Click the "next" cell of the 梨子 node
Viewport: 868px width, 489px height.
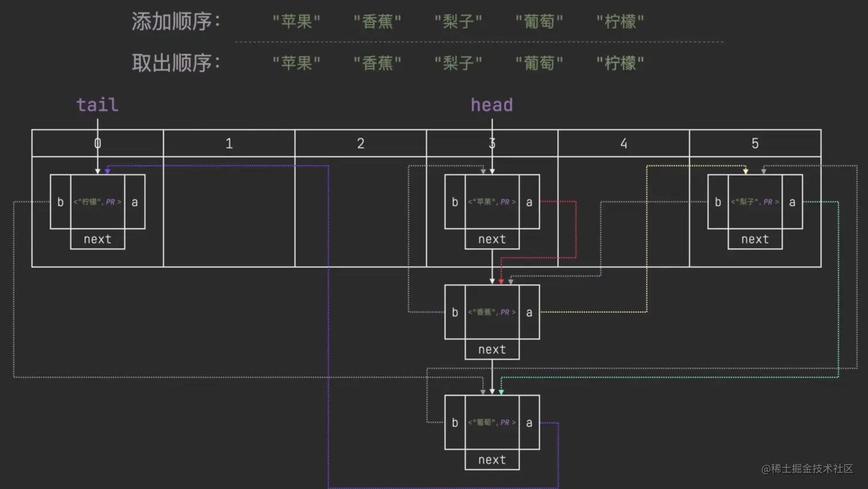point(755,239)
